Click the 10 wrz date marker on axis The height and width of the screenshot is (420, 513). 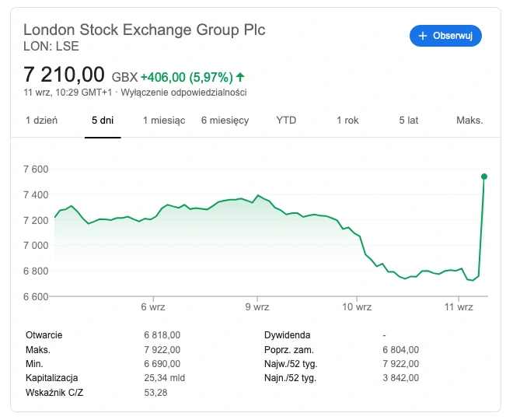tap(357, 307)
